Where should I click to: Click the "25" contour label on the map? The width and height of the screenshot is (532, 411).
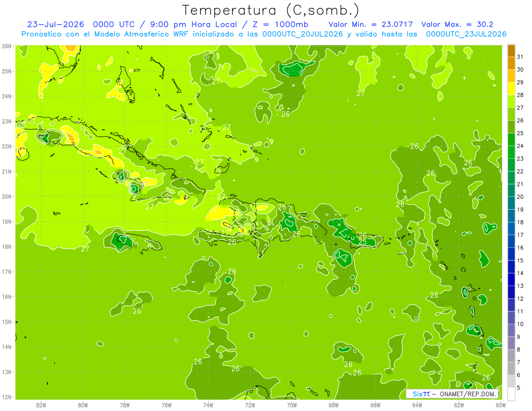(363, 242)
